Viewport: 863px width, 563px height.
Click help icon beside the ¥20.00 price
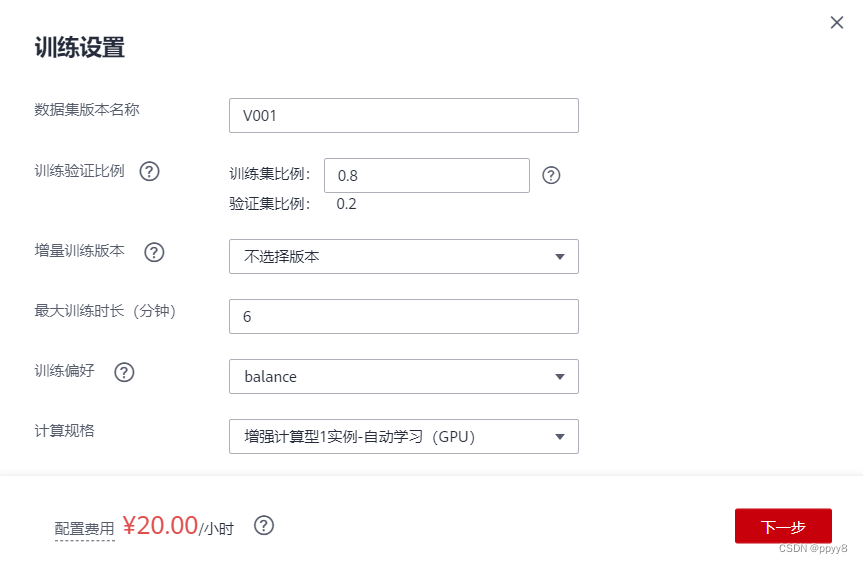tap(264, 526)
